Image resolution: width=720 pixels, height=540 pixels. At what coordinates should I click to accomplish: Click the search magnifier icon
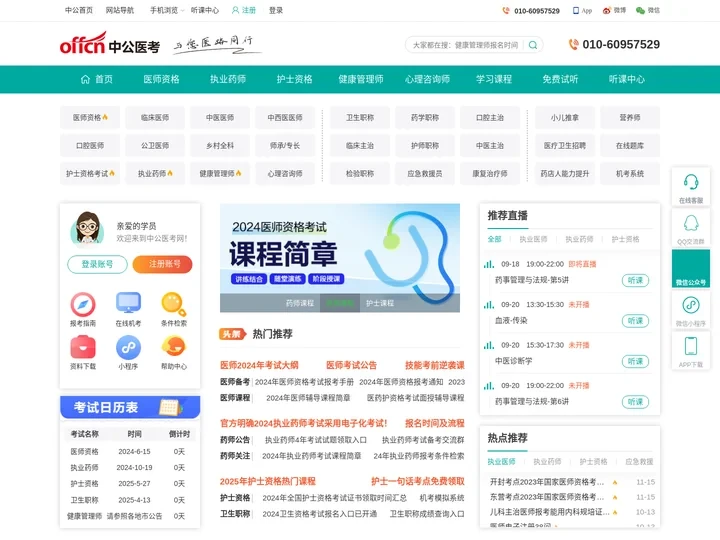tap(533, 45)
